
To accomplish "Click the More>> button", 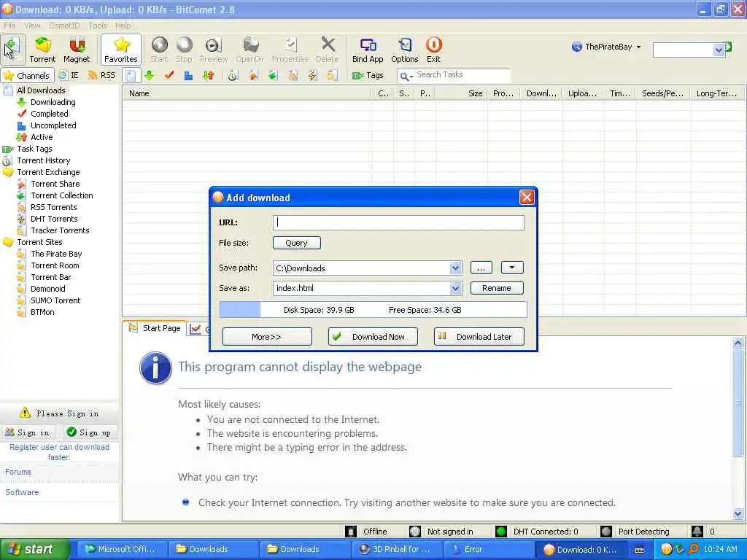I will pos(267,337).
